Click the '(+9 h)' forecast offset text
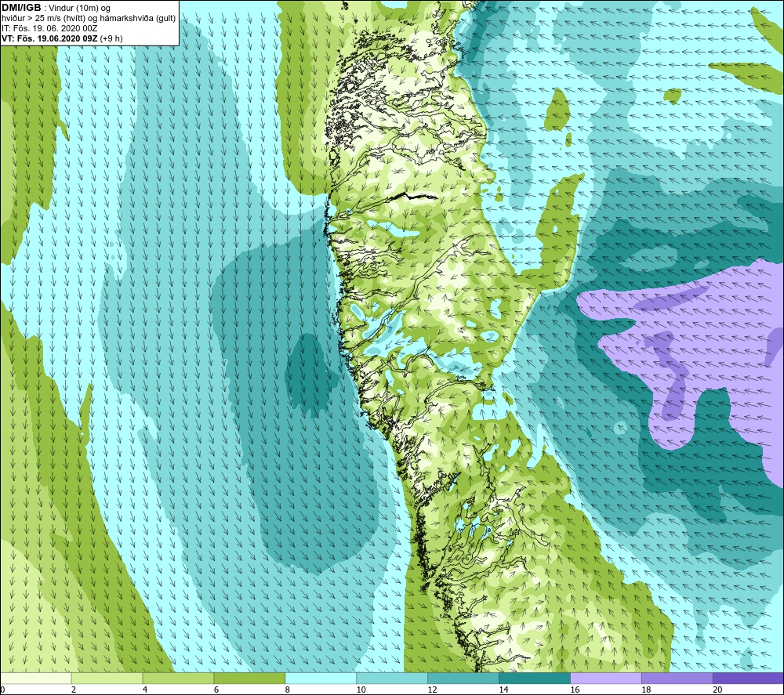784x695 pixels. (111, 38)
